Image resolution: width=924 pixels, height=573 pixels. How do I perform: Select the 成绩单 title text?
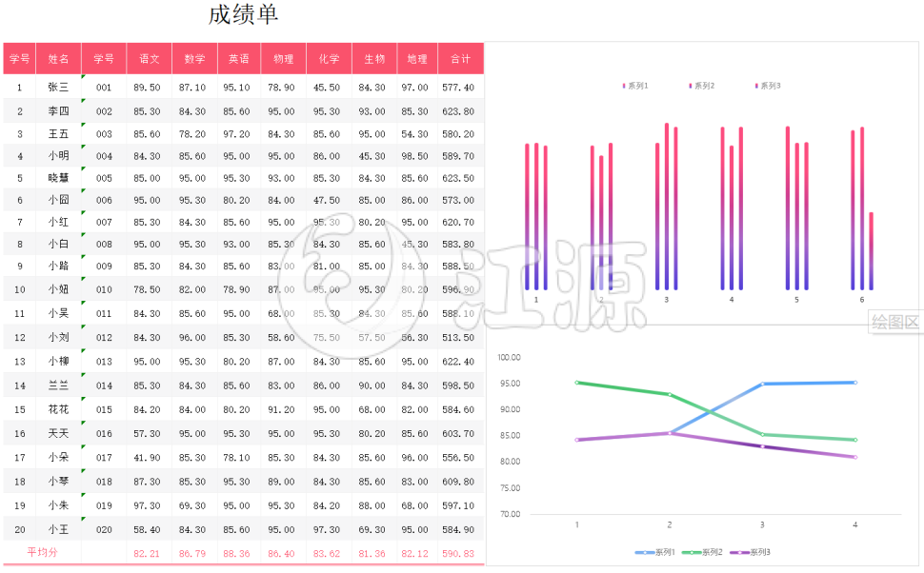click(x=243, y=14)
